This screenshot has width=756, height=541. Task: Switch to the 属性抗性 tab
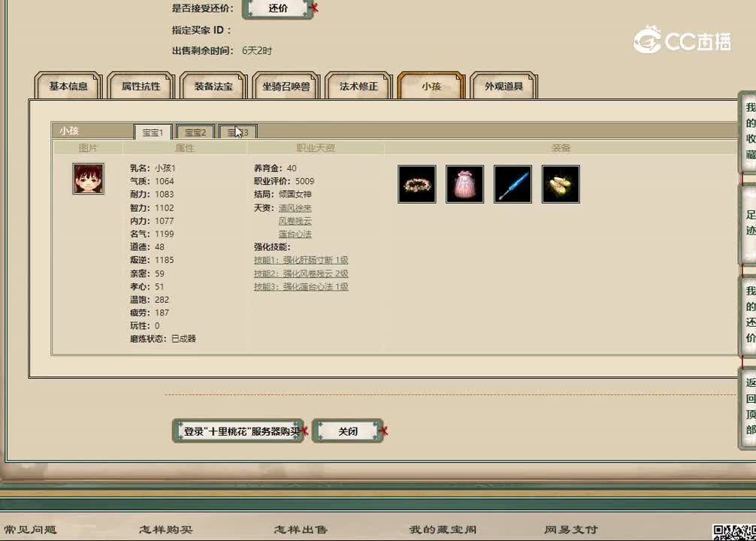(x=139, y=86)
